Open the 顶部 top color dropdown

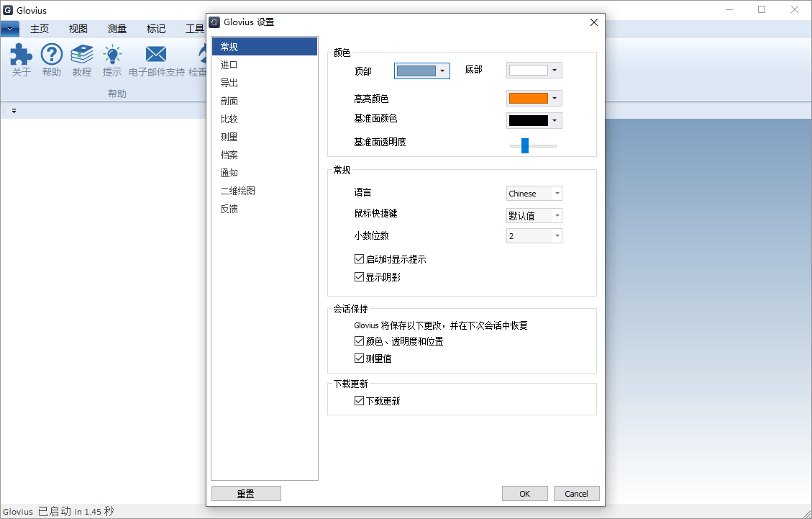click(x=442, y=71)
